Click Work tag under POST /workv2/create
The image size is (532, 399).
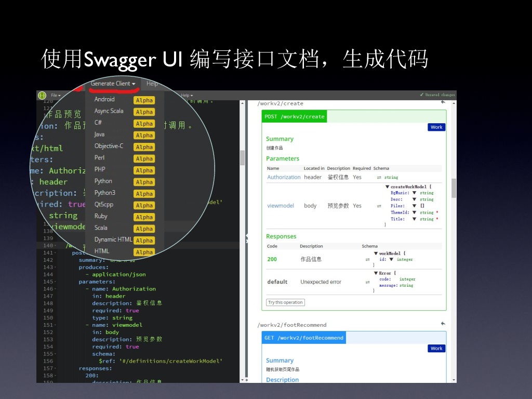tap(436, 127)
